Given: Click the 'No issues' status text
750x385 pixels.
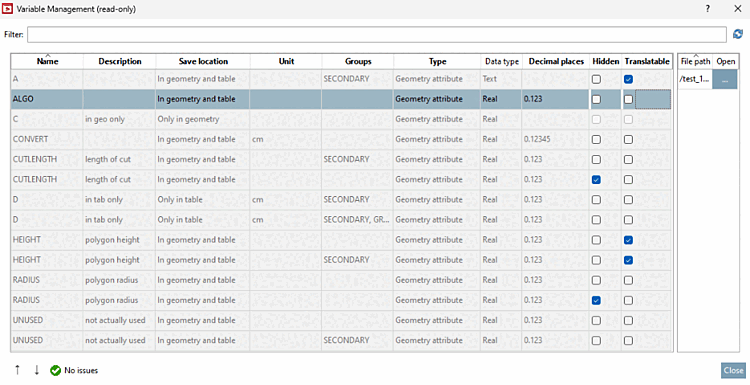Looking at the screenshot, I should click(x=81, y=370).
